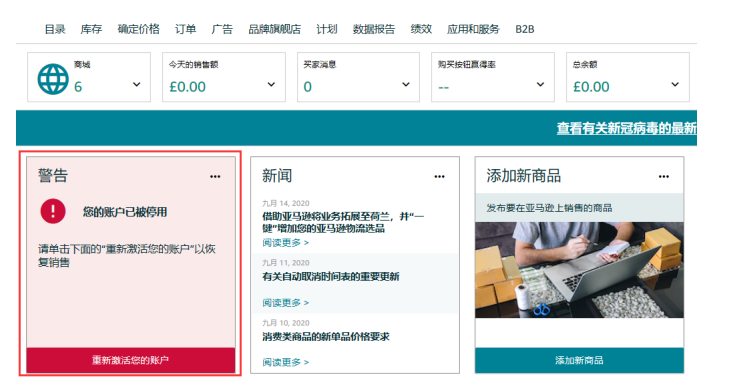Image resolution: width=752 pixels, height=392 pixels.
Task: Click the 商城 count 6
Action: (78, 87)
